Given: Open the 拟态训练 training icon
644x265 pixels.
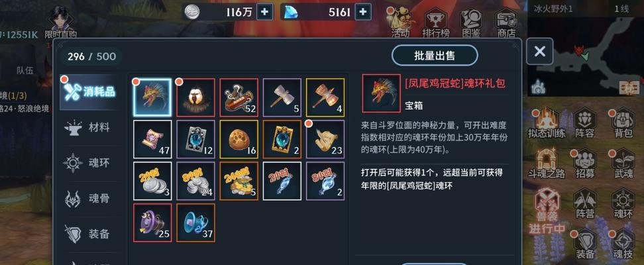Looking at the screenshot, I should (546, 123).
